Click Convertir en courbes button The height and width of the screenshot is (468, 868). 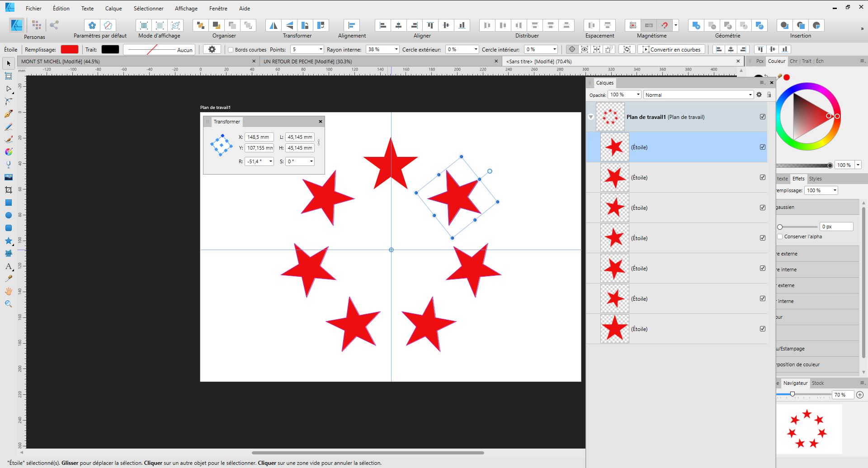(x=672, y=49)
